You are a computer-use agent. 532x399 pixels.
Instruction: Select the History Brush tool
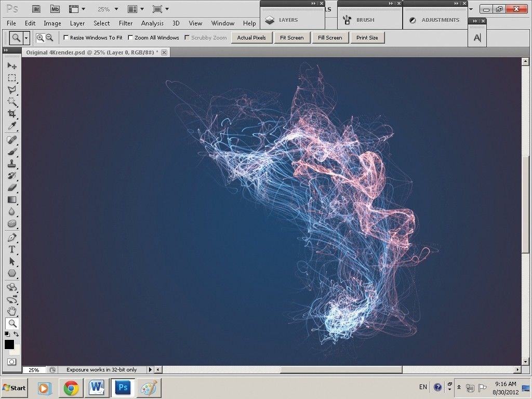[x=12, y=176]
